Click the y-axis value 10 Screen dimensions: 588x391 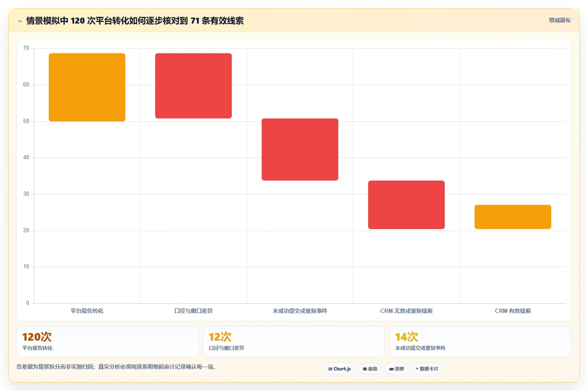click(x=26, y=267)
